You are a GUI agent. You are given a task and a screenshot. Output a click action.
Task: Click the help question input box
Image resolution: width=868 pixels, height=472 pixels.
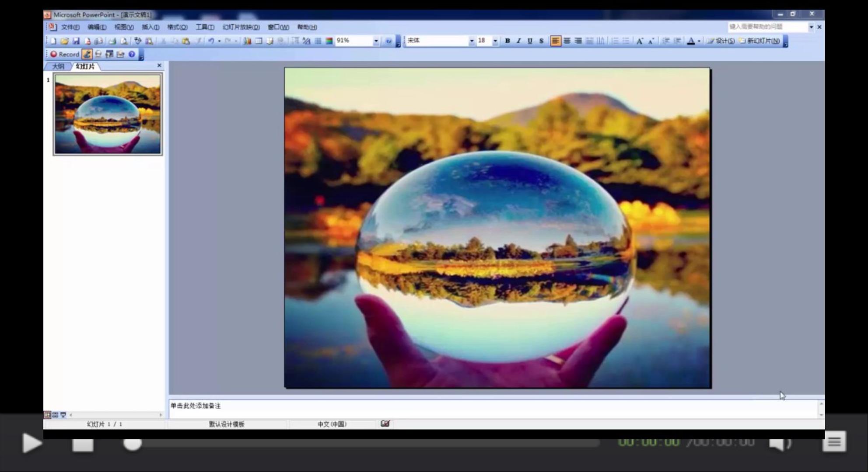pos(767,27)
